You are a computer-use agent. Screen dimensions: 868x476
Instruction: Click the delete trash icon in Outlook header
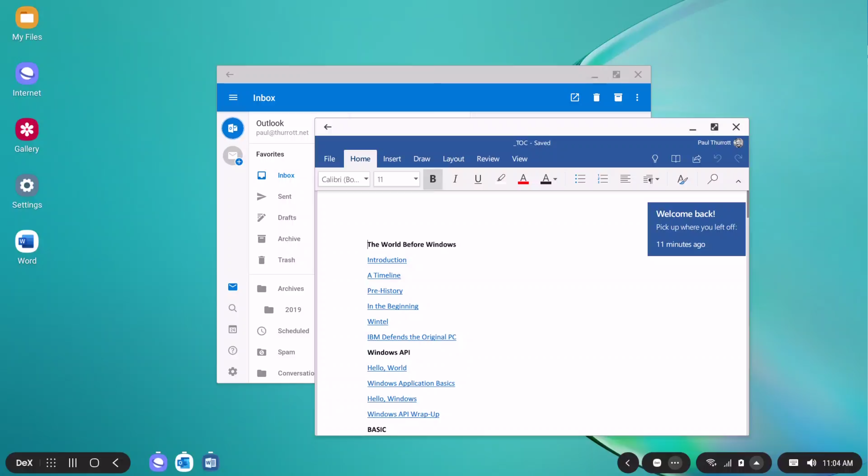596,98
